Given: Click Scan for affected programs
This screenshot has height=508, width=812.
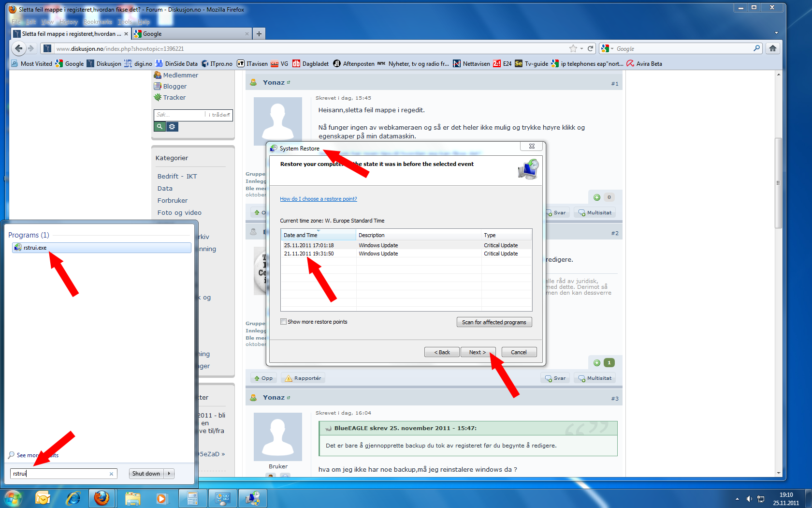Looking at the screenshot, I should coord(494,322).
